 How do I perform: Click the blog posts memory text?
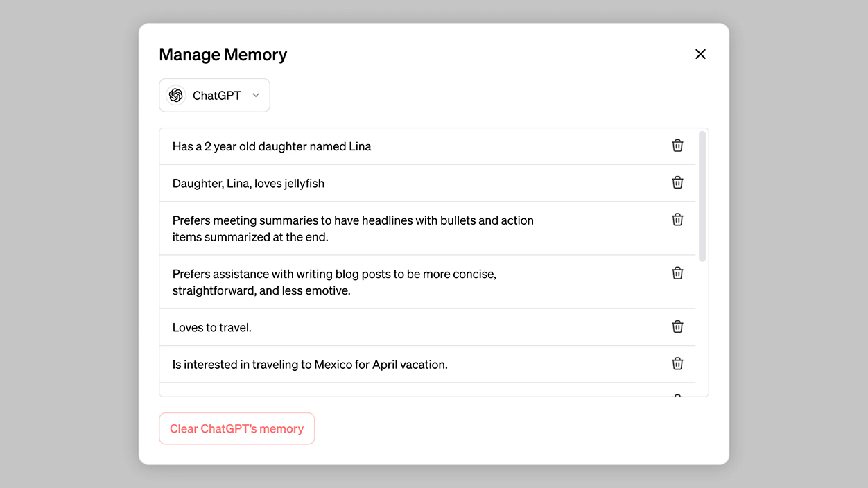[x=334, y=282]
